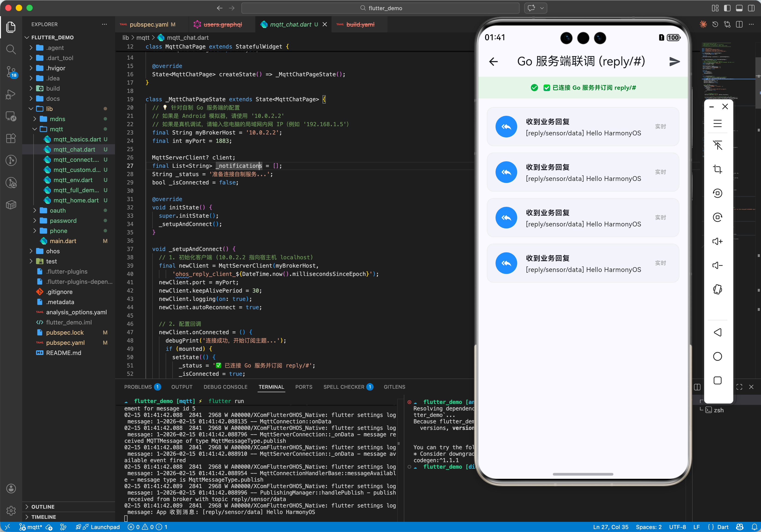
Task: Open Source Control view with 18 badge
Action: click(x=11, y=71)
